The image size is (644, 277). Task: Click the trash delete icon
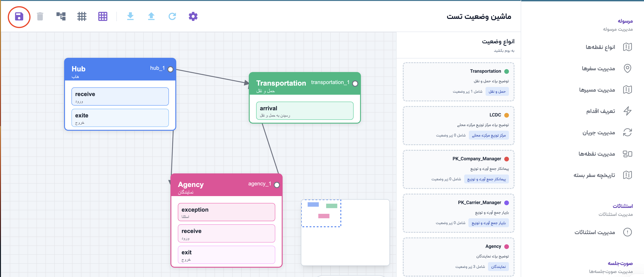pos(40,16)
